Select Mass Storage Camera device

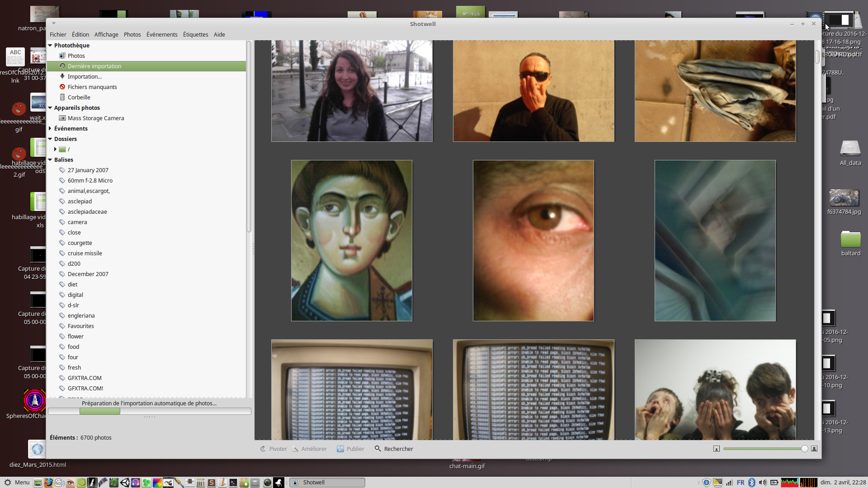[x=95, y=118]
